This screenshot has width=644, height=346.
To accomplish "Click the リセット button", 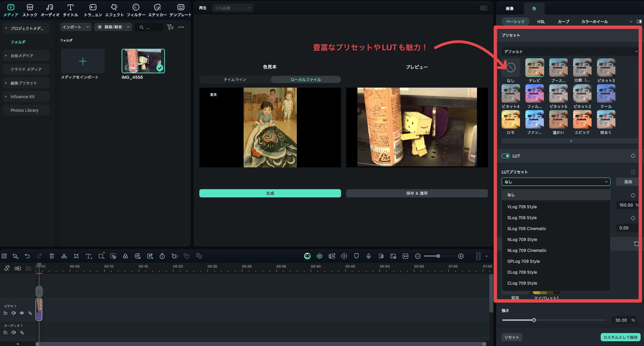I will pyautogui.click(x=512, y=337).
